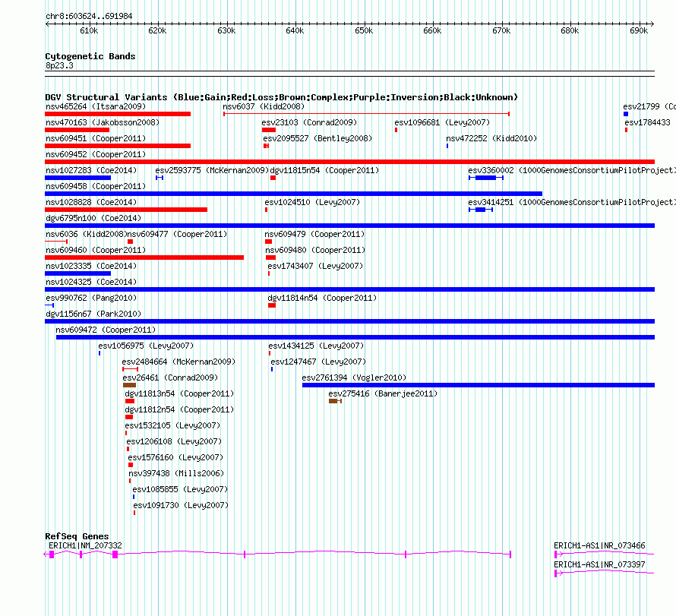Click the 8p23.3 cytogenetic band label
Image resolution: width=676 pixels, height=616 pixels.
59,65
